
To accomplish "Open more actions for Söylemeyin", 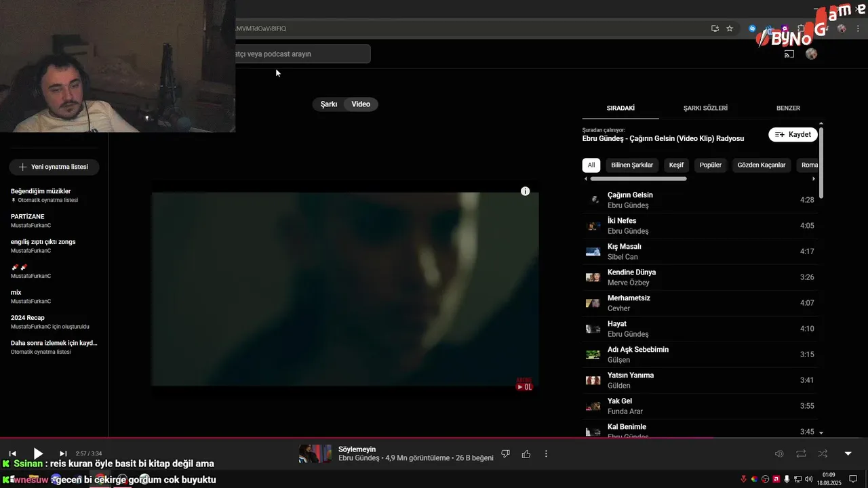I will point(546,453).
